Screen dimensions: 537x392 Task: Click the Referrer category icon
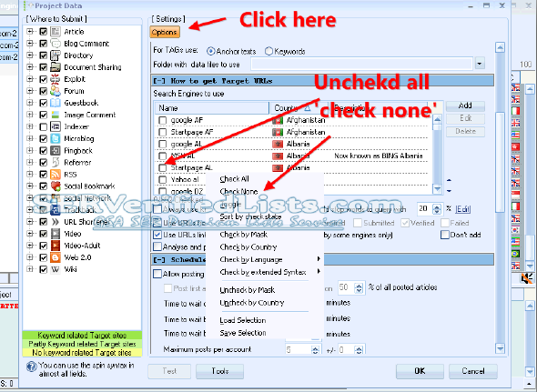(56, 162)
